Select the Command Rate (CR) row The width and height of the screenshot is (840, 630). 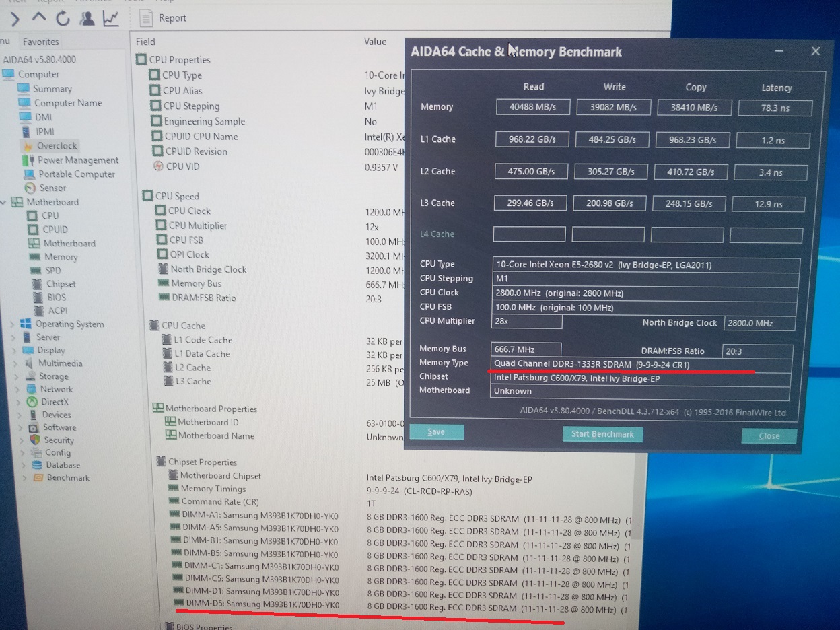pos(220,501)
